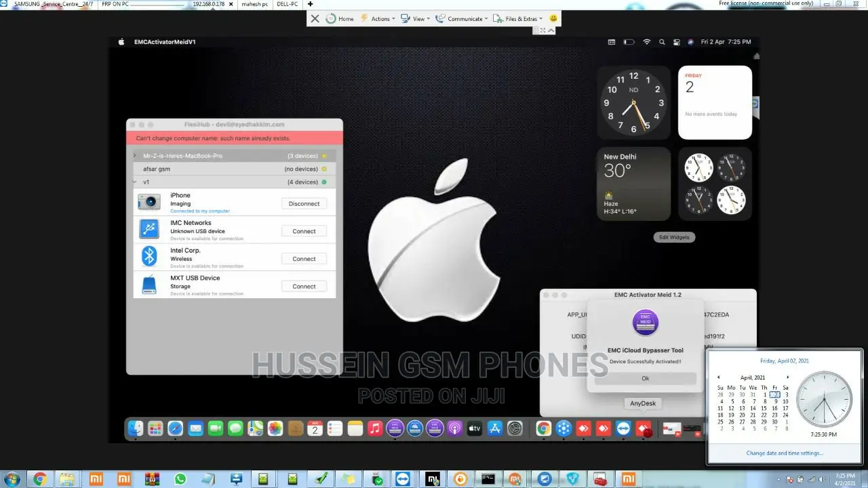Connect MXT USB Device storage
868x488 pixels.
coord(304,286)
